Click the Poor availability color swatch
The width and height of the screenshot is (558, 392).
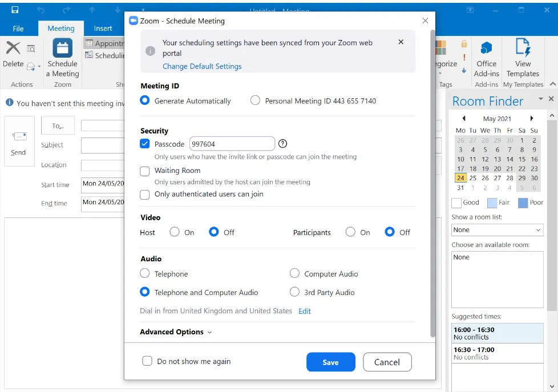click(523, 203)
